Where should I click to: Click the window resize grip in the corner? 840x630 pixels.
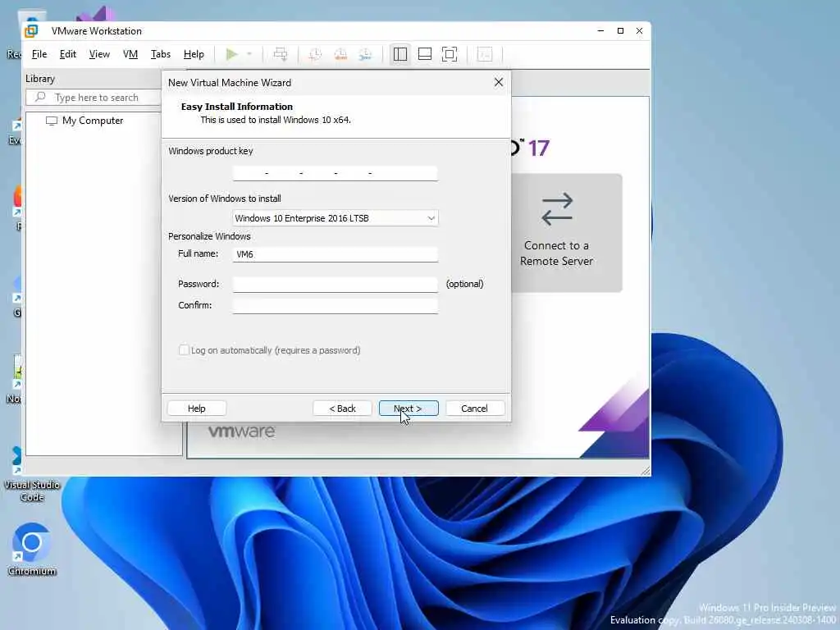coord(646,470)
